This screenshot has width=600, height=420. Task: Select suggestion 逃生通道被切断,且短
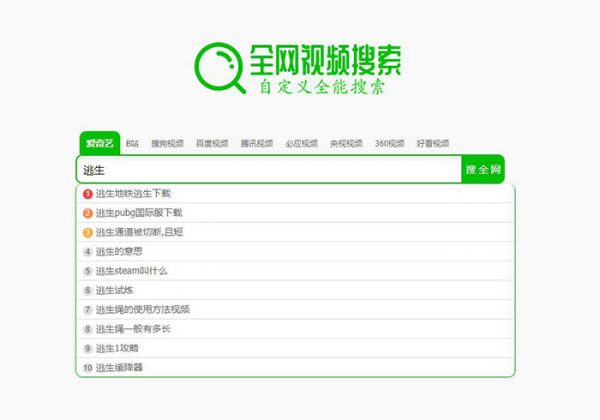(139, 232)
